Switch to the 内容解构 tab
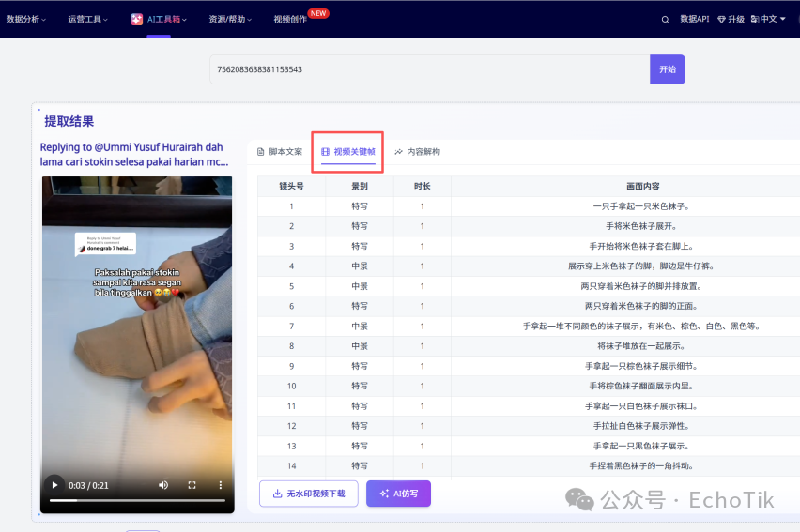 418,151
